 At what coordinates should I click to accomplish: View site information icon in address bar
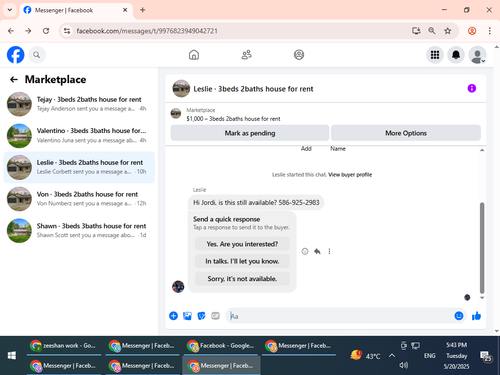[x=67, y=31]
